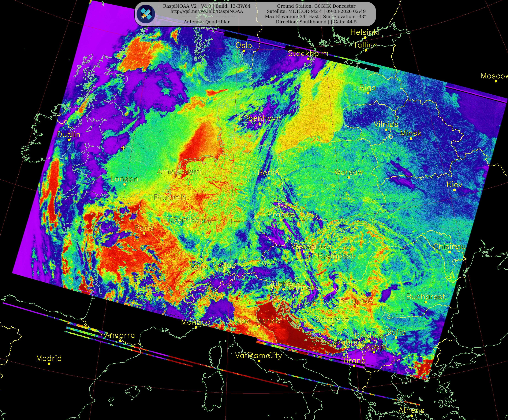Click the Berlin city marker dot
This screenshot has height=420, width=508.
pos(268,178)
